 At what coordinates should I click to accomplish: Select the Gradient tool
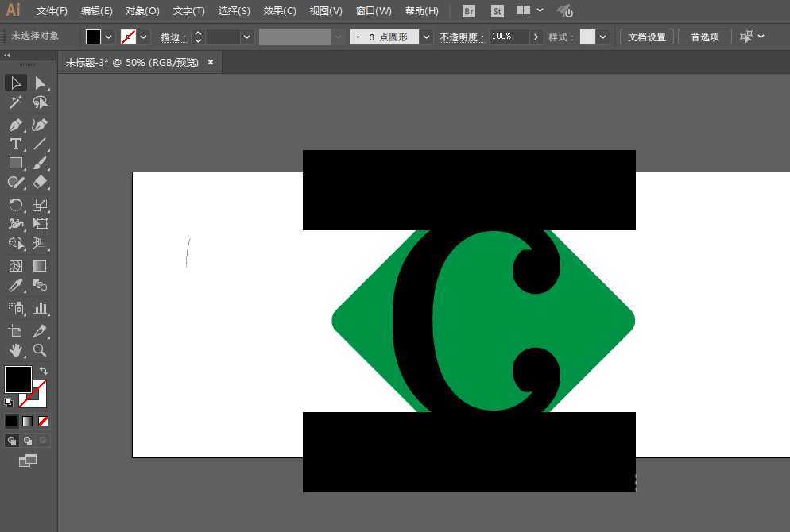pyautogui.click(x=40, y=265)
